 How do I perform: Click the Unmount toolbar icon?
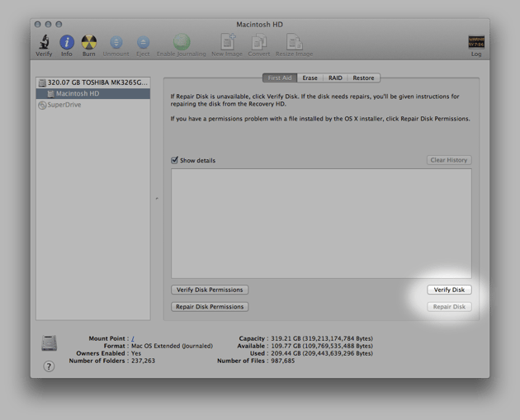(x=116, y=46)
